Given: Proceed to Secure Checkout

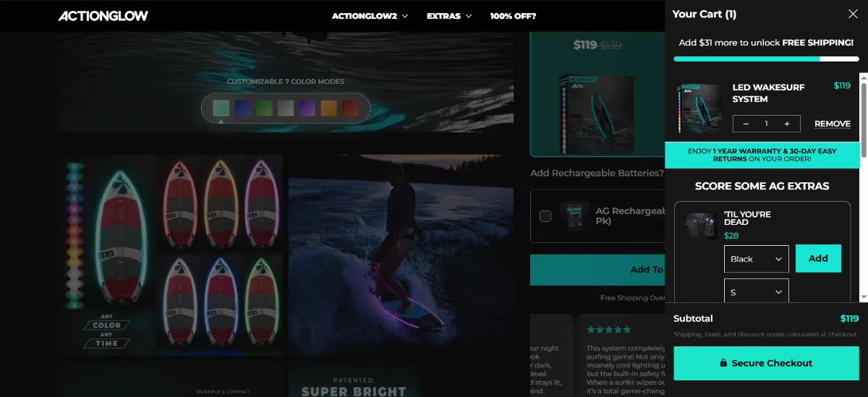Looking at the screenshot, I should click(x=765, y=363).
